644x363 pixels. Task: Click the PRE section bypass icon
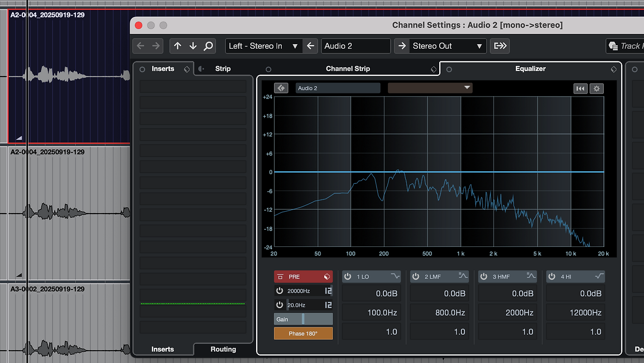280,277
